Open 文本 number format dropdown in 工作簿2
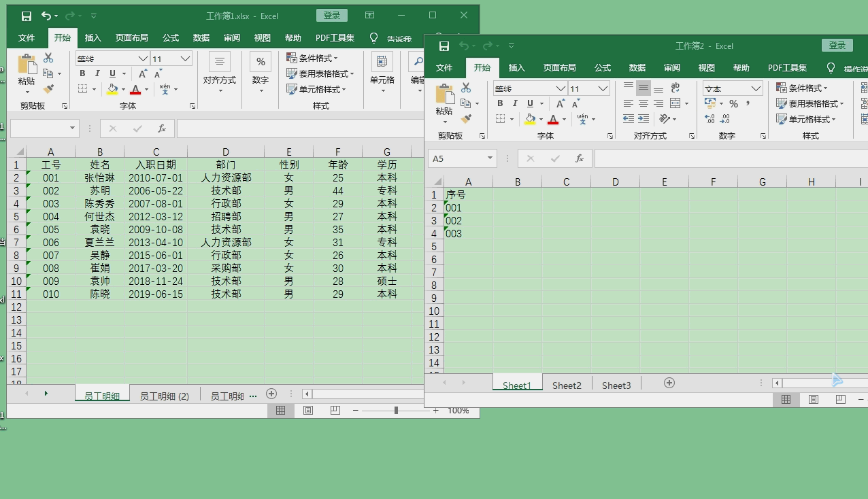This screenshot has width=868, height=499. pos(756,88)
